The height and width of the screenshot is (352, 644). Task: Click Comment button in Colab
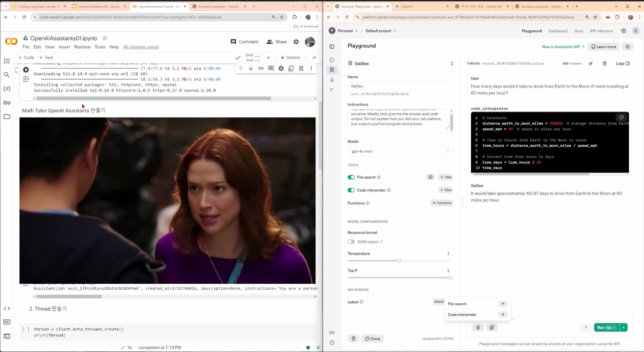click(x=245, y=42)
